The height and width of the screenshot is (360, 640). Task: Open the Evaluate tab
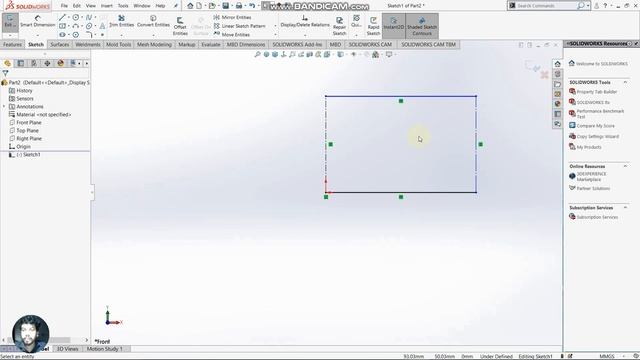pos(211,44)
